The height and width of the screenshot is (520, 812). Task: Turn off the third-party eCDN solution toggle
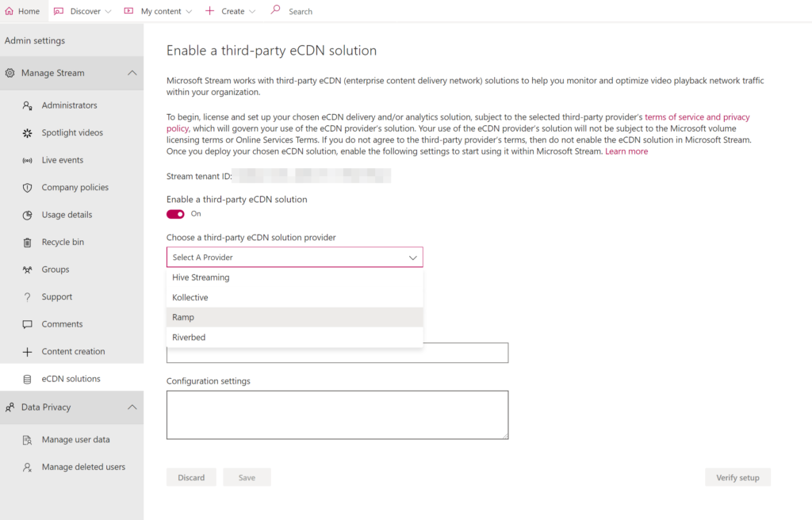pos(175,215)
